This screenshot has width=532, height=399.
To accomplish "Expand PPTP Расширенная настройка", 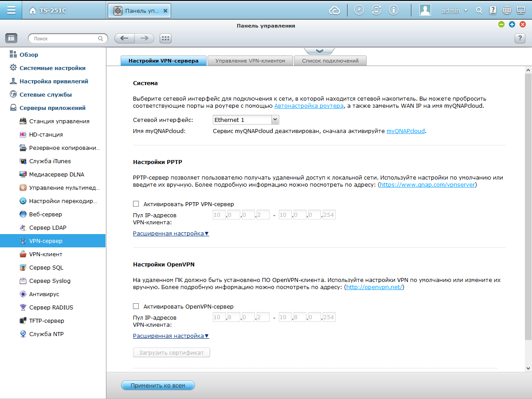I will click(171, 233).
